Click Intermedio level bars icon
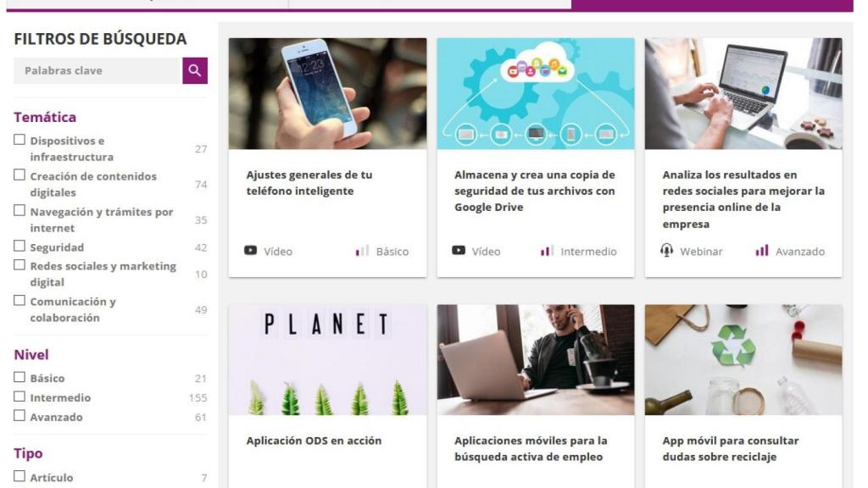The image size is (868, 488). (x=547, y=251)
